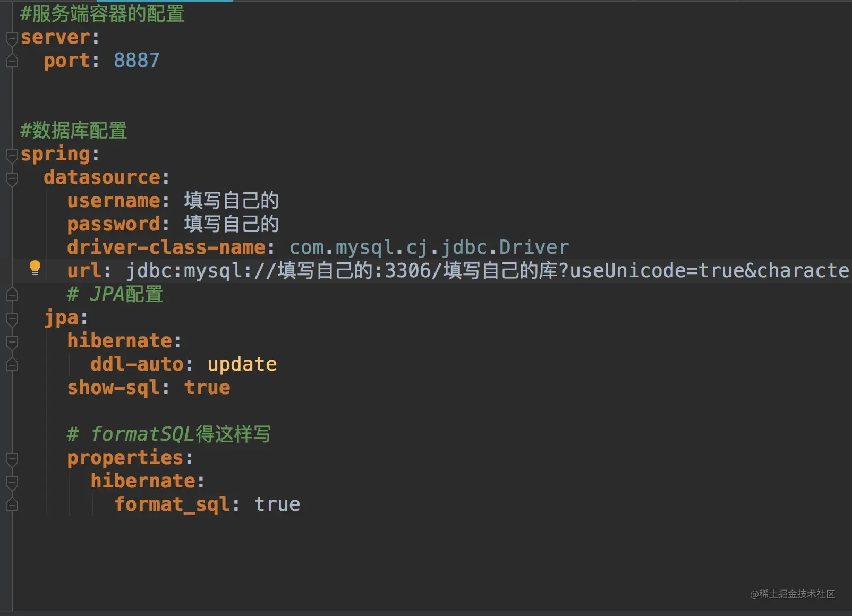Place cursor on port value 8887
This screenshot has width=852, height=616.
click(x=137, y=60)
